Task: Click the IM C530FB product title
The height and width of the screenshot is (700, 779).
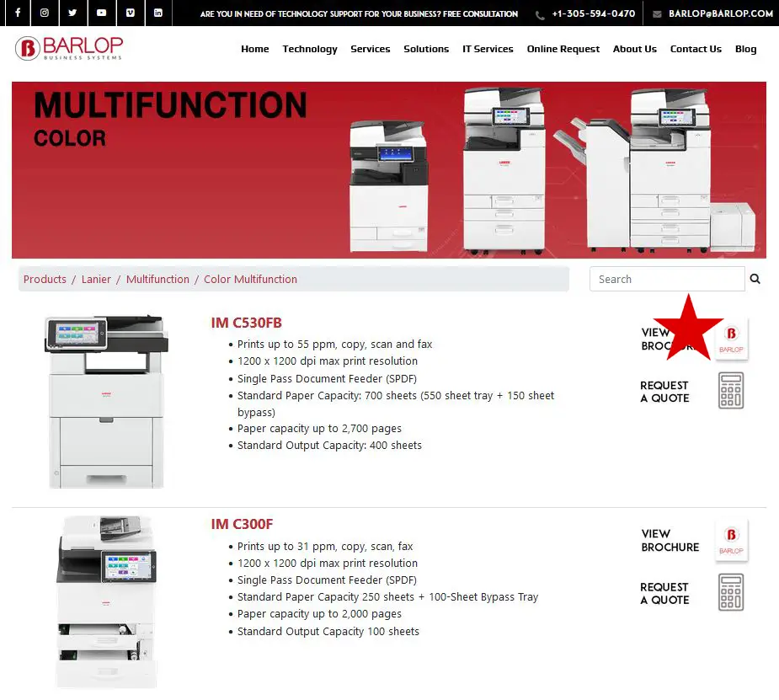Action: [246, 323]
